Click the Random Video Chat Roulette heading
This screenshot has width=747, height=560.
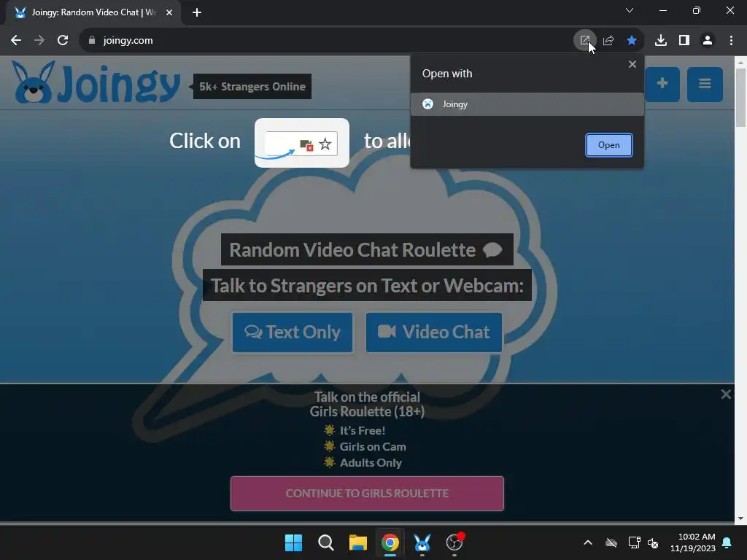pos(367,249)
